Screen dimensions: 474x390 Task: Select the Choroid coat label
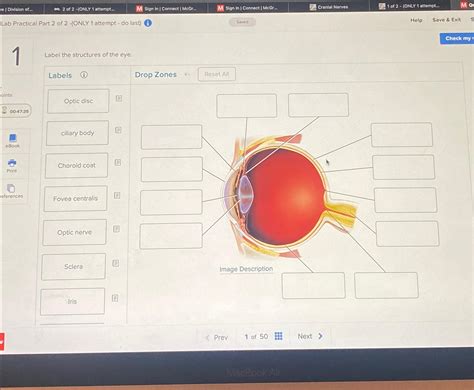(77, 165)
